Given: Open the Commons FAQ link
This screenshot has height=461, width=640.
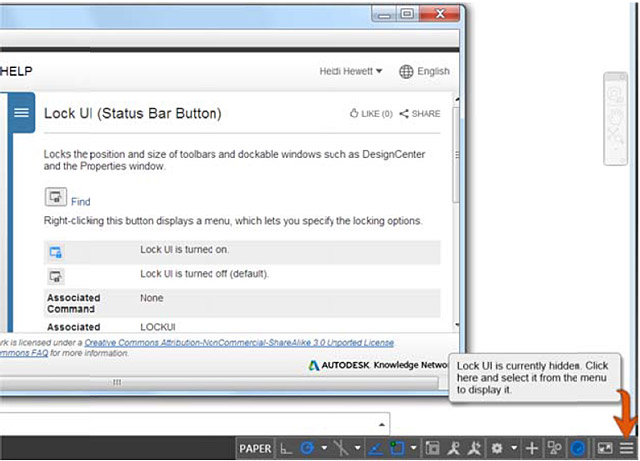Looking at the screenshot, I should (24, 353).
